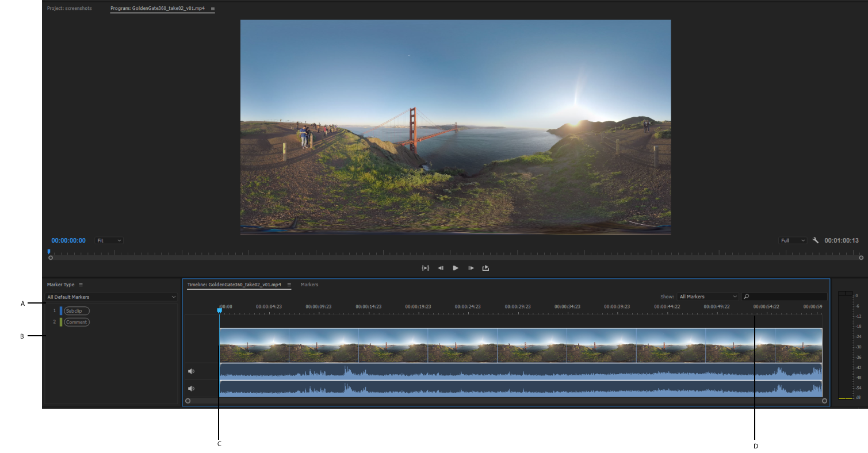Open the wrench settings menu
Screen dimensions: 868x453
[815, 240]
